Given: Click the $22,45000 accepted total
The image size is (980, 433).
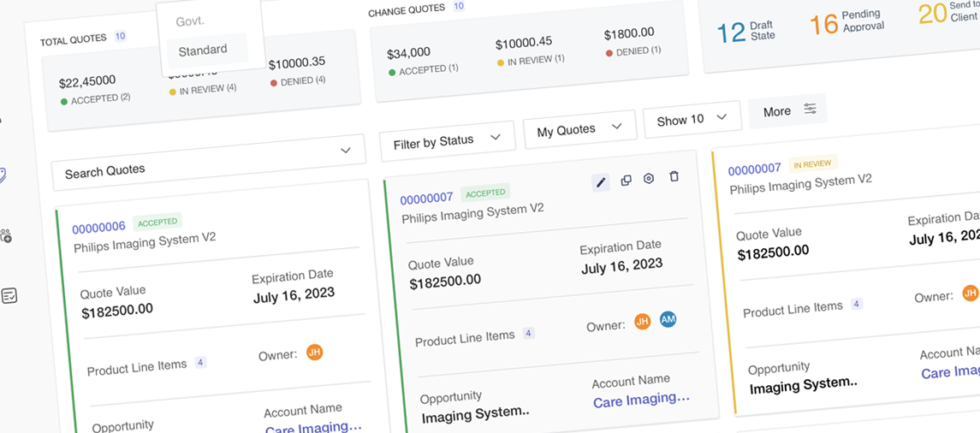Looking at the screenshot, I should tap(87, 82).
